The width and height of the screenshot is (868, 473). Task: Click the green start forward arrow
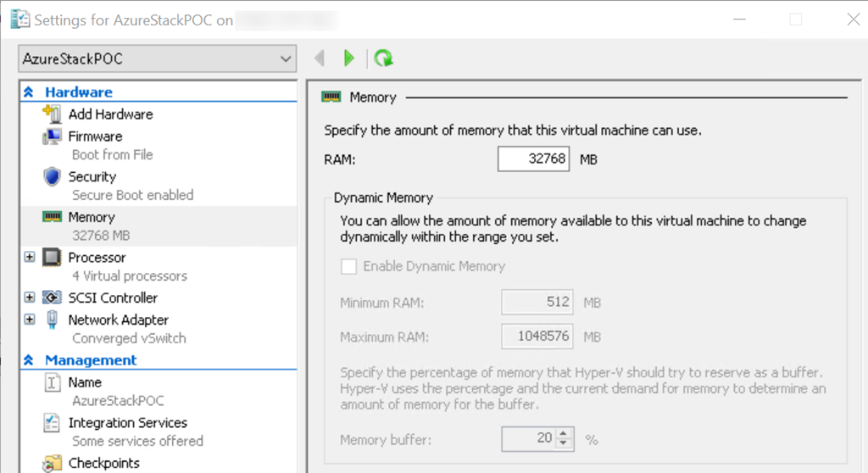[x=348, y=58]
